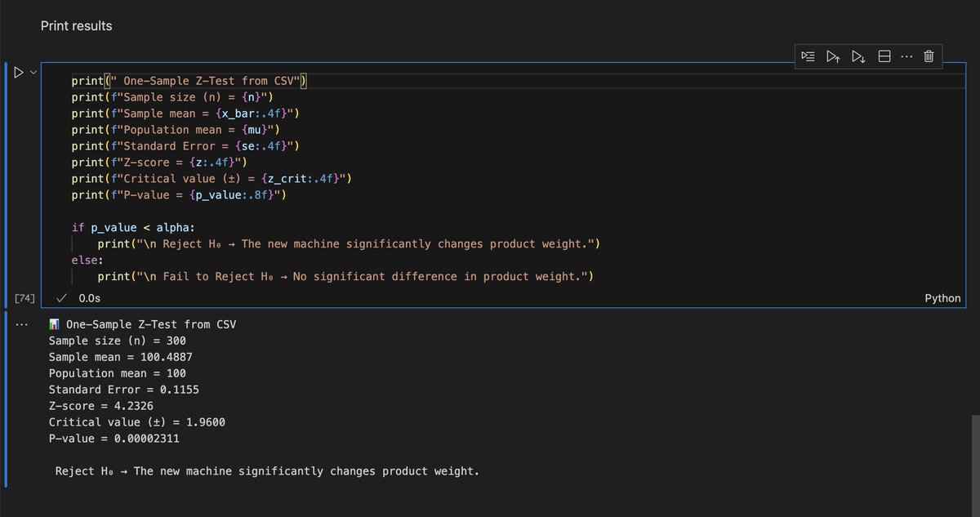This screenshot has width=980, height=517.
Task: Click the 'Reject H₀' print statement in code
Action: [x=349, y=243]
